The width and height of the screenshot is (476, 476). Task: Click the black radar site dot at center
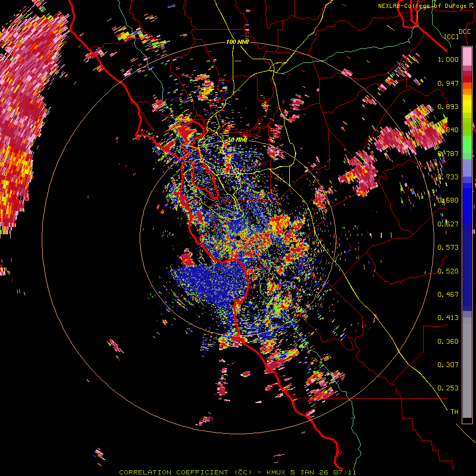click(x=239, y=237)
